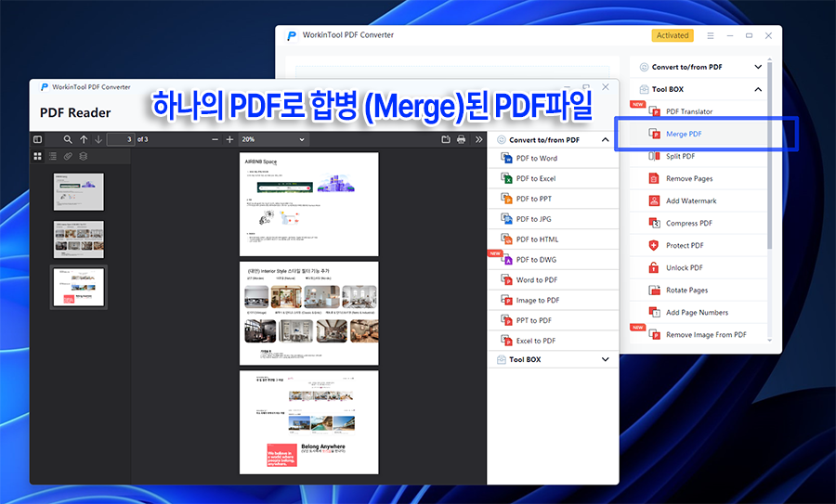Open hamburger menu in back window title bar
Screen dimensions: 836x504
(x=711, y=35)
